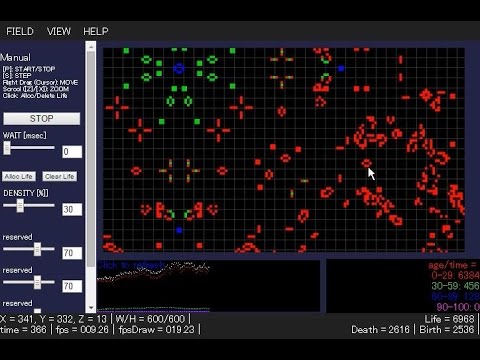Click the 'WAIT [msec]' label
This screenshot has width=480, height=360.
tap(25, 135)
